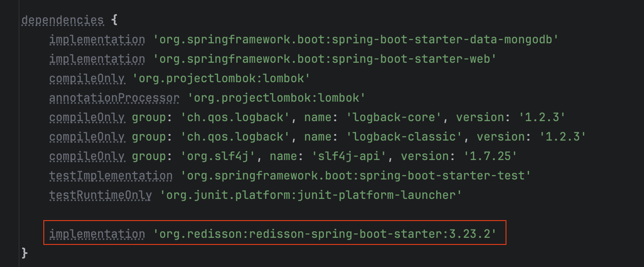Click the opening brace after dependencies

tap(114, 20)
